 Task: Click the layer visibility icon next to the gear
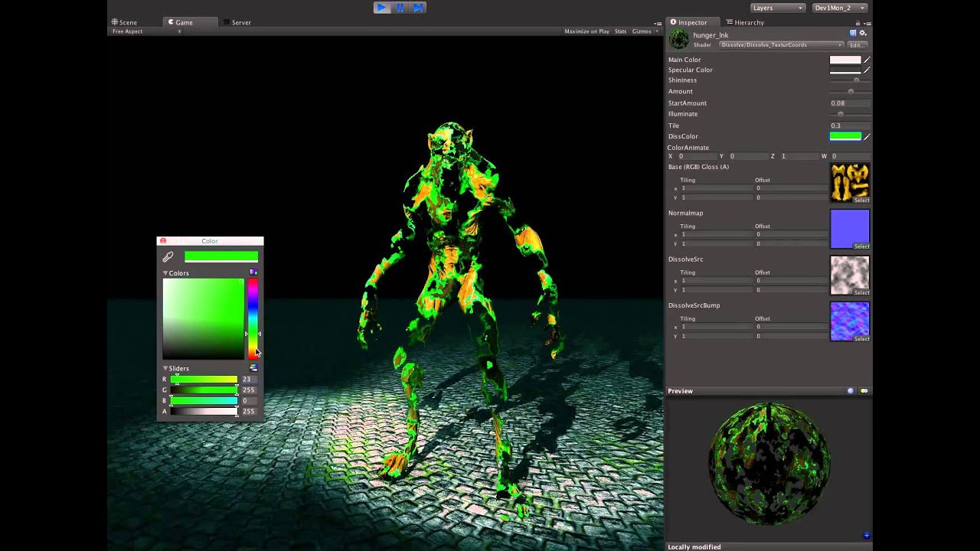[853, 33]
